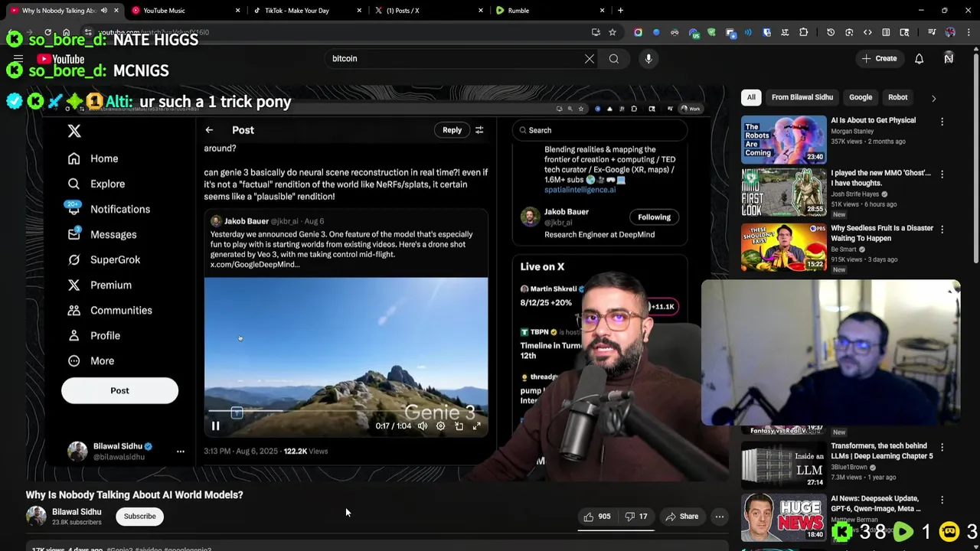This screenshot has height=551, width=980.
Task: Open more actions for the video
Action: [x=720, y=517]
